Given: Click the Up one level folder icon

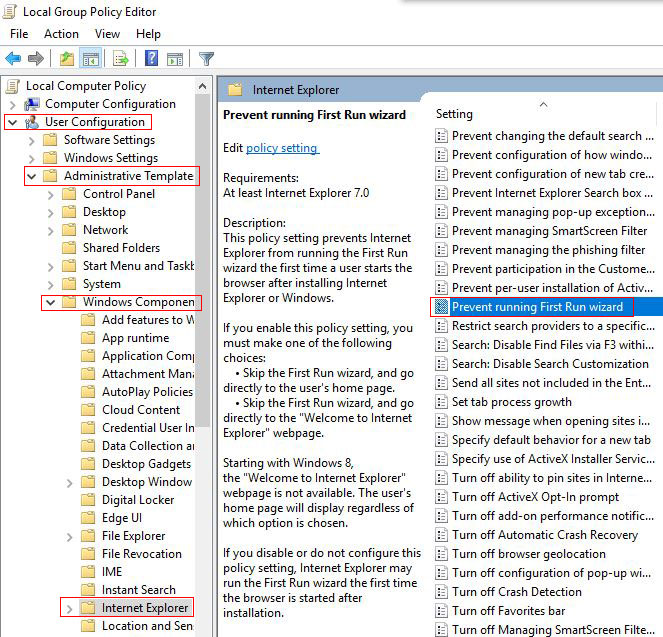Looking at the screenshot, I should tap(66, 58).
